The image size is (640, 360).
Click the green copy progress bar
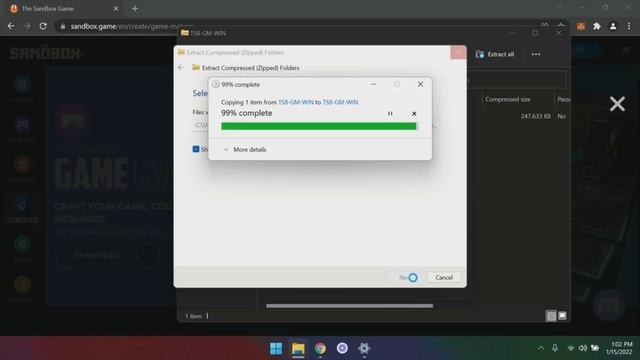(319, 126)
